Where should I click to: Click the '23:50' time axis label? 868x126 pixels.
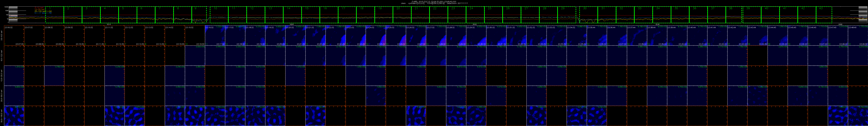(x=840, y=24)
